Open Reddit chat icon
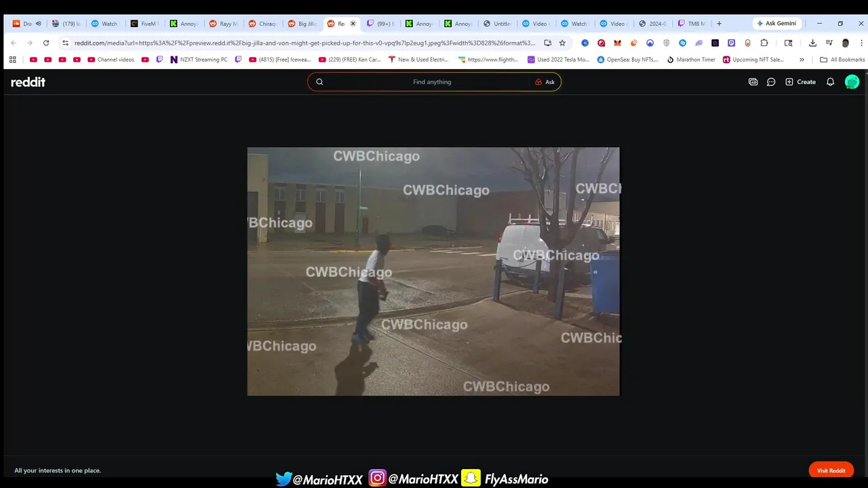 point(771,82)
